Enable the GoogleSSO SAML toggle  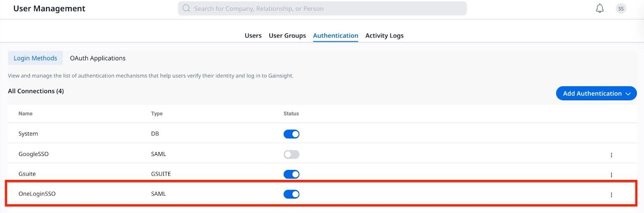click(291, 154)
